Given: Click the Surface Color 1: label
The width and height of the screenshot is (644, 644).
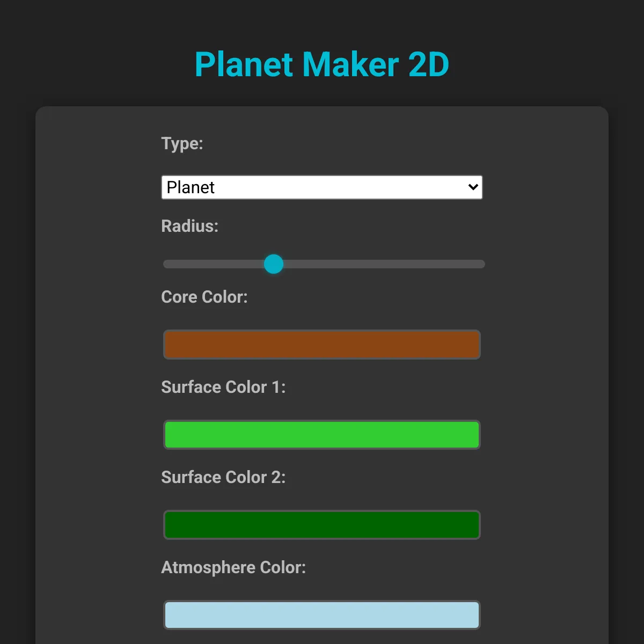Looking at the screenshot, I should coord(223,387).
